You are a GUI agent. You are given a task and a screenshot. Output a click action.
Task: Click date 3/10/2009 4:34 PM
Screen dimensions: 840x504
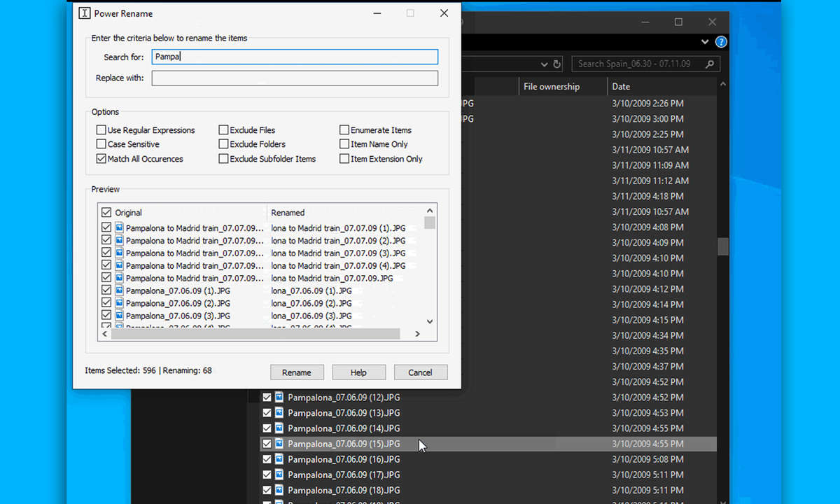(x=648, y=335)
